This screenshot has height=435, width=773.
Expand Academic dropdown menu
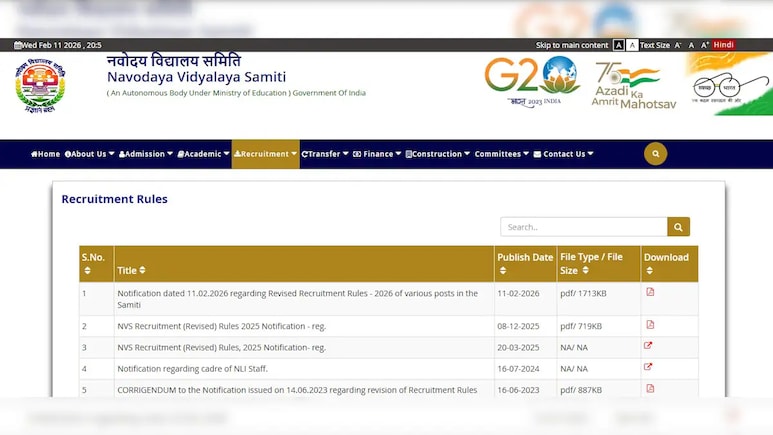[x=204, y=154]
